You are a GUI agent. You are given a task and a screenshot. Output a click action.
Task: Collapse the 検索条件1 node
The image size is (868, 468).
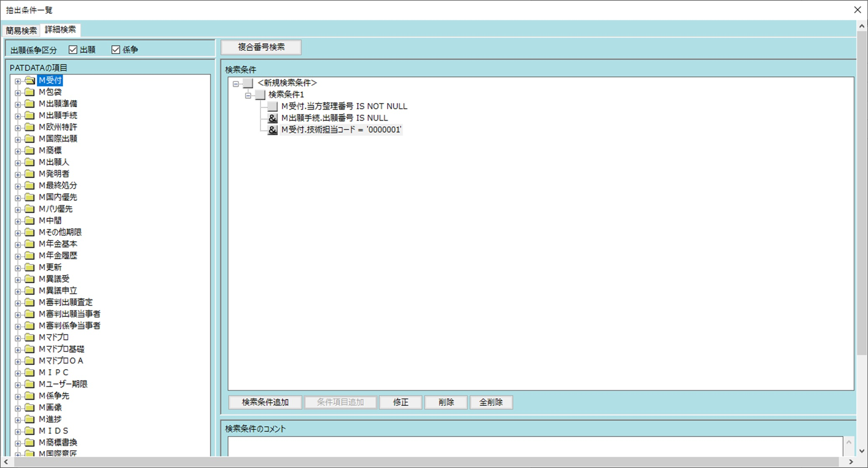248,96
